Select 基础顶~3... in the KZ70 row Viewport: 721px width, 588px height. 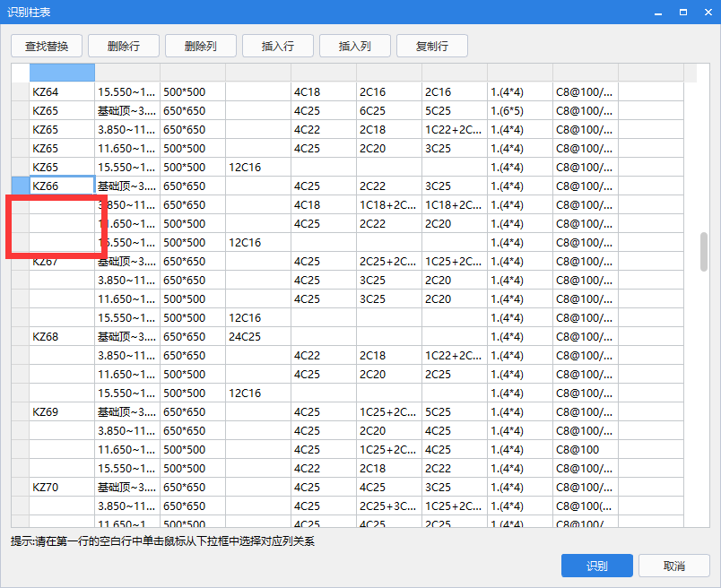(127, 488)
